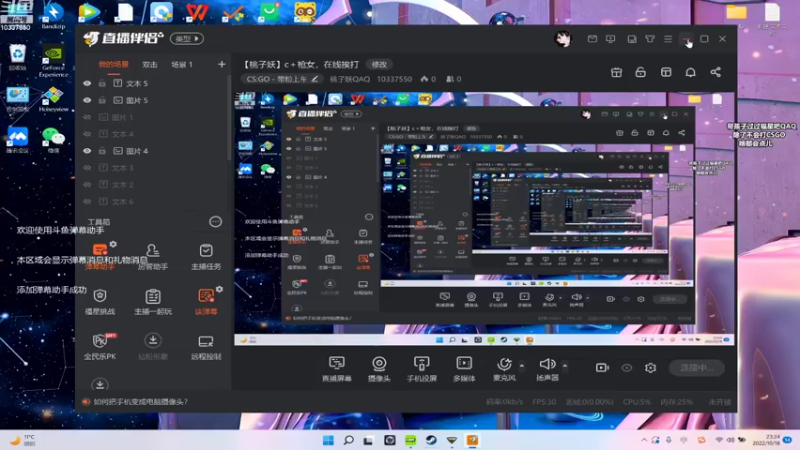
Task: Click the gear beside 弹幕助手
Action: (113, 244)
